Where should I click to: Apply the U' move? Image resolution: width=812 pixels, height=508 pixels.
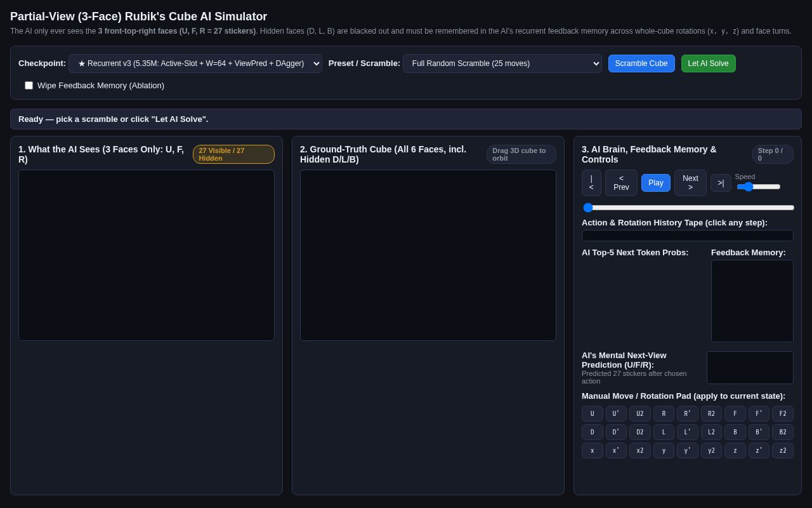pyautogui.click(x=616, y=414)
